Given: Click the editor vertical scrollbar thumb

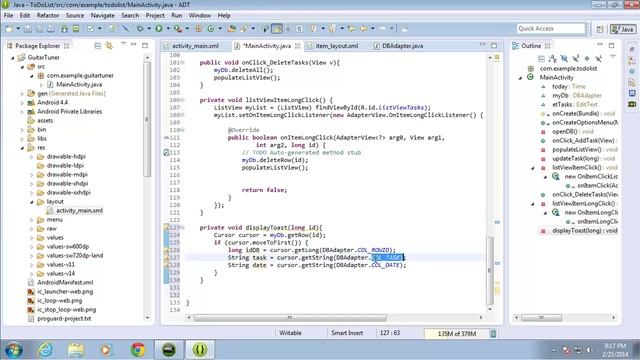Looking at the screenshot, I should tap(490, 271).
